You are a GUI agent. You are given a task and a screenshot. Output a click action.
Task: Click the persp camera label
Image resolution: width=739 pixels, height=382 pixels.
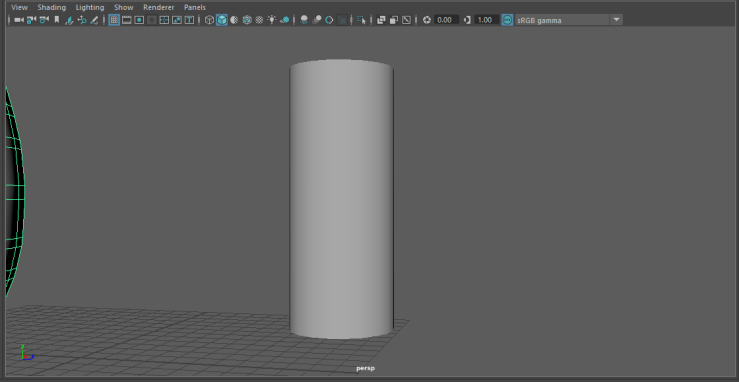click(x=365, y=368)
